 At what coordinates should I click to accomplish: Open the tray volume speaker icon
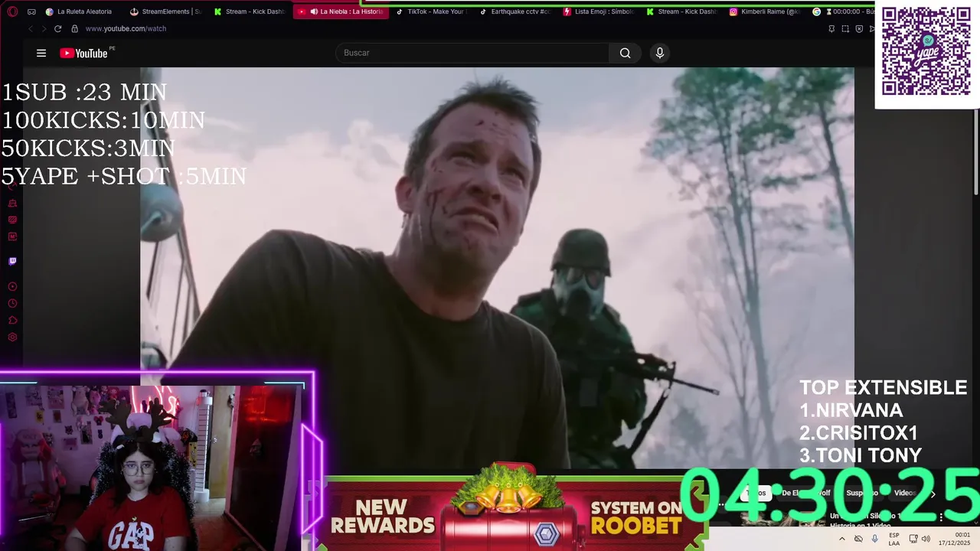(926, 539)
